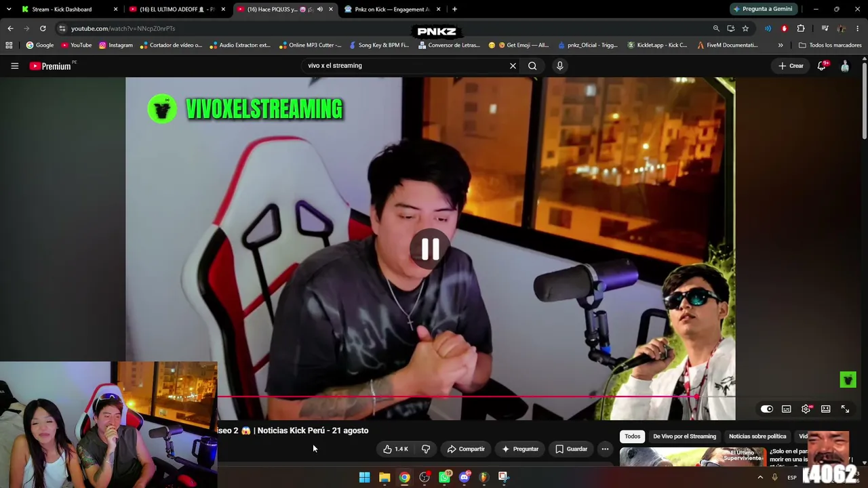Open the Google bookmark

click(x=40, y=45)
